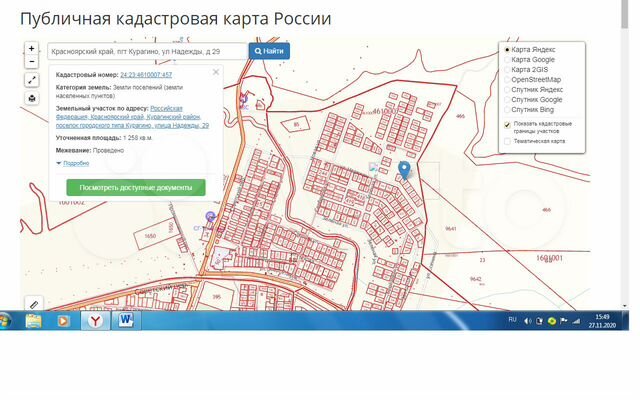Image resolution: width=640 pixels, height=400 pixels.
Task: Zoom in on the map with the plus button
Action: (x=31, y=49)
